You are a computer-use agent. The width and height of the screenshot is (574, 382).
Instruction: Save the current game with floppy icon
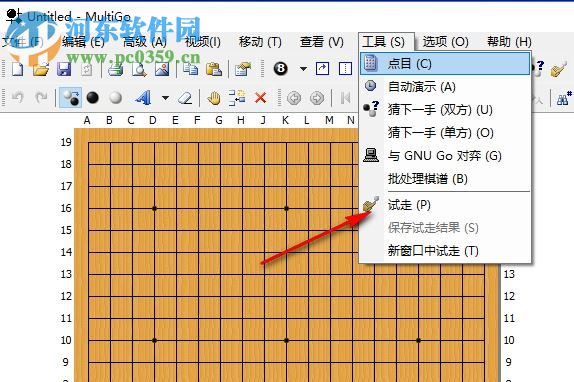[64, 69]
